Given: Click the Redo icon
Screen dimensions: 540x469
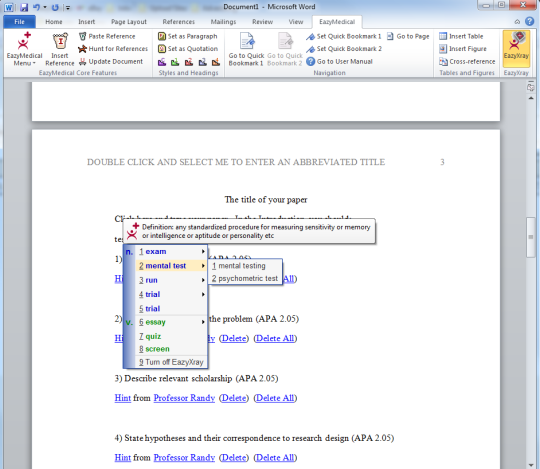Looking at the screenshot, I should [55, 7].
